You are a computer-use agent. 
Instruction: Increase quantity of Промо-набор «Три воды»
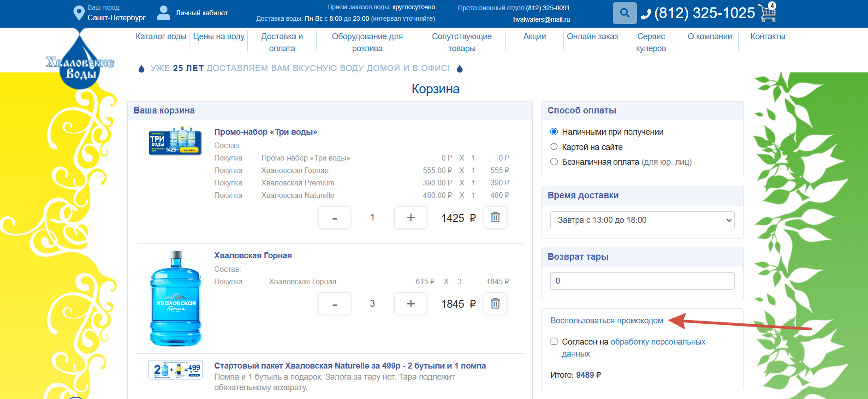point(410,217)
